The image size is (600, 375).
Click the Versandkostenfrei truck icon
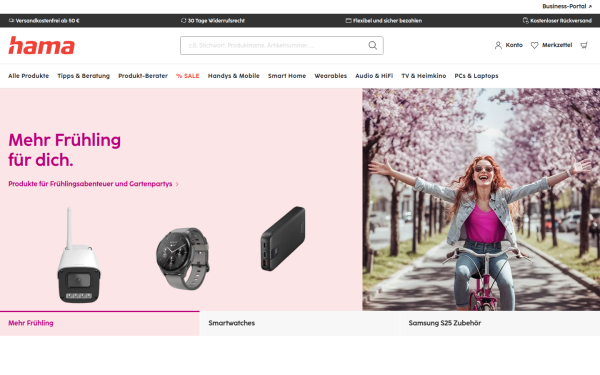11,21
